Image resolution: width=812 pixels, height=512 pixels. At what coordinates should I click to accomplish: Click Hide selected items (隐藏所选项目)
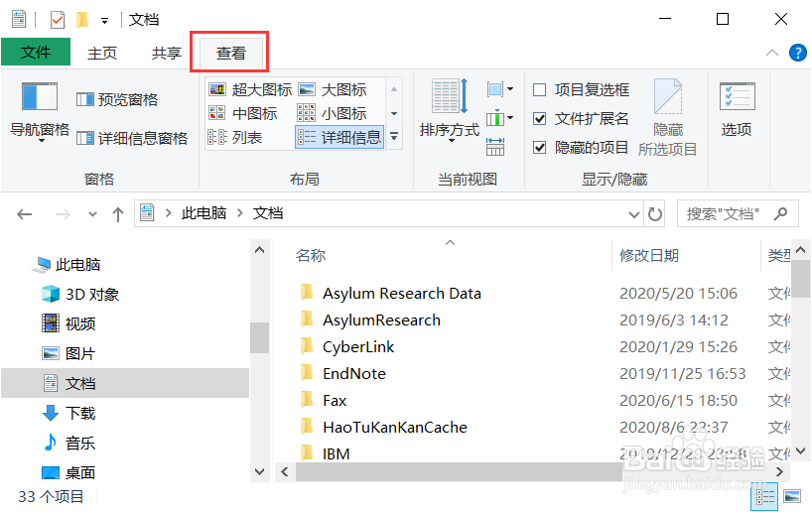tap(667, 118)
